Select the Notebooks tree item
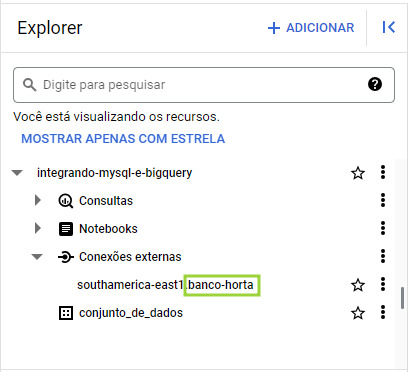The image size is (408, 372). pos(108,229)
